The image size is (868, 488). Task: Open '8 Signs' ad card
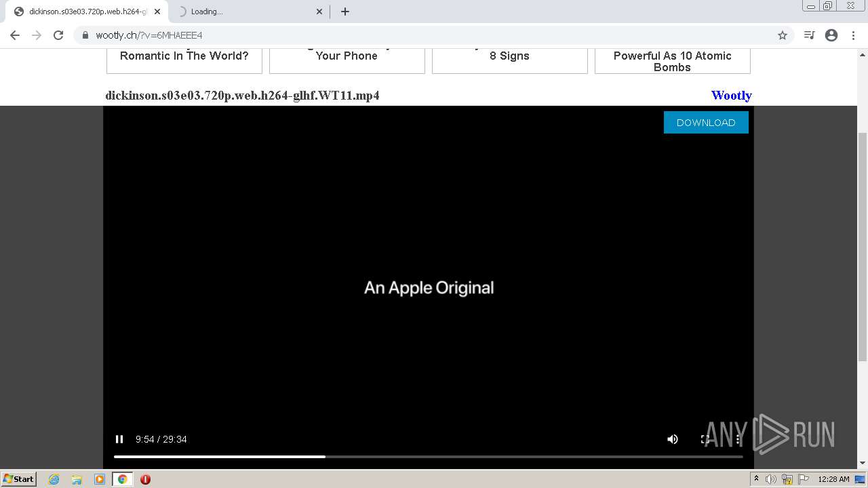point(510,60)
